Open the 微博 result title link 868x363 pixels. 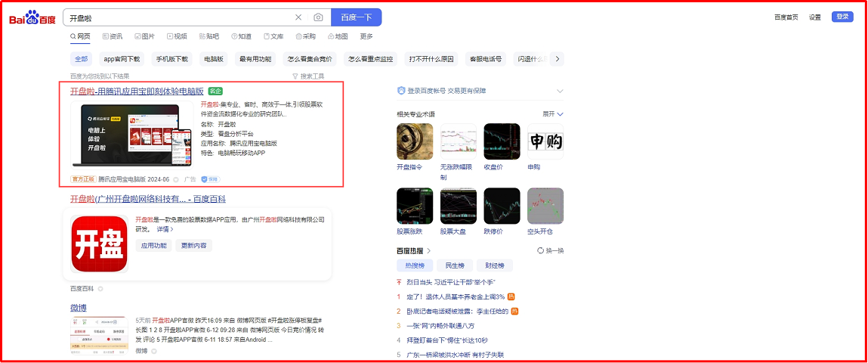(x=78, y=308)
